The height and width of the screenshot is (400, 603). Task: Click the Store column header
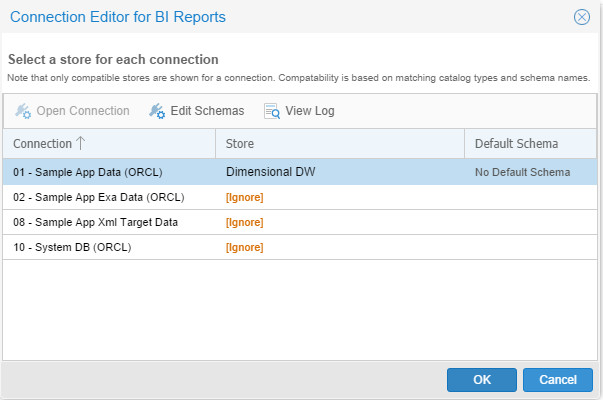click(340, 143)
